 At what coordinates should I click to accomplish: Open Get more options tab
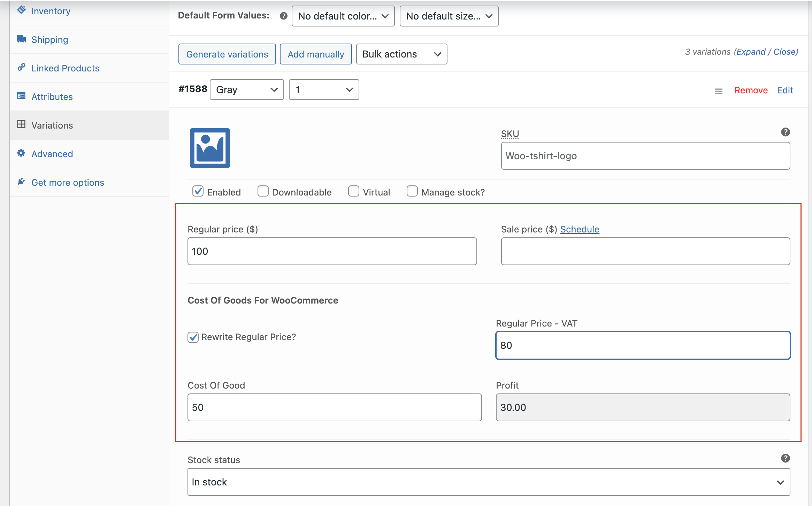89,182
